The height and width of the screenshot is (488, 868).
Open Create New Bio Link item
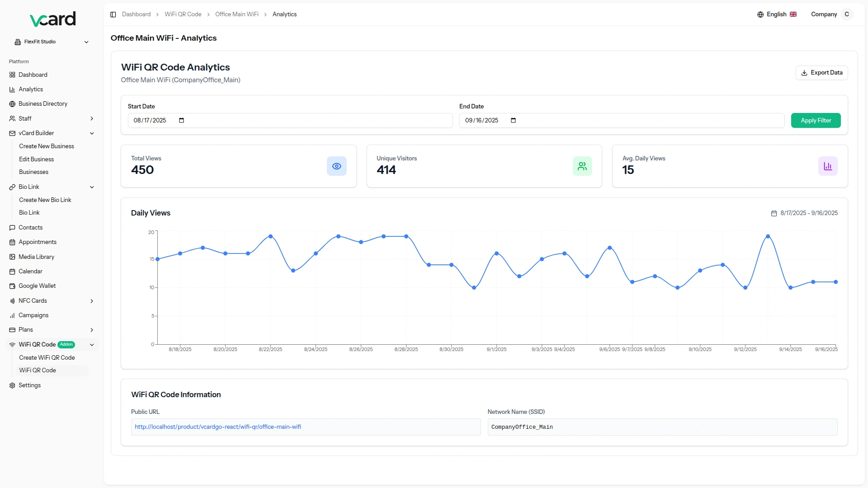point(45,200)
